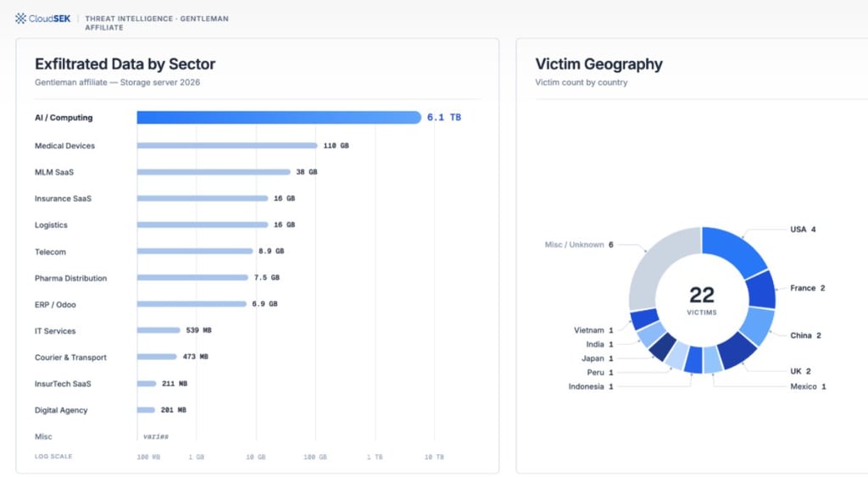The image size is (868, 477).
Task: Click the 'Exfiltrated Data by Sector' heading
Action: click(125, 64)
